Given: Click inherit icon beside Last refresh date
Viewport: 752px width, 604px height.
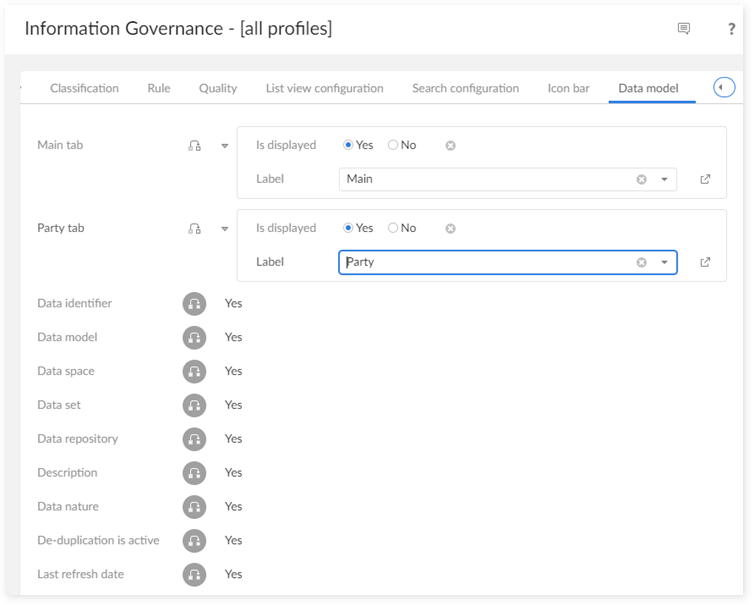Looking at the screenshot, I should click(x=194, y=574).
